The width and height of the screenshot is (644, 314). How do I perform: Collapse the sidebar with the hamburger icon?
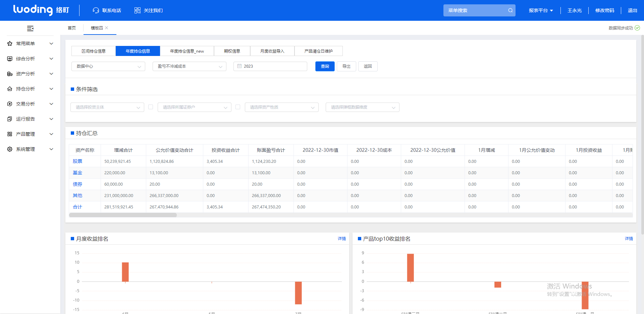pos(30,28)
